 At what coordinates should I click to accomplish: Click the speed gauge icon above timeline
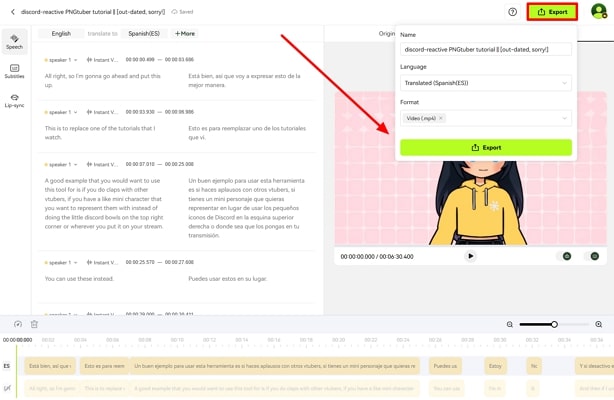[18, 324]
